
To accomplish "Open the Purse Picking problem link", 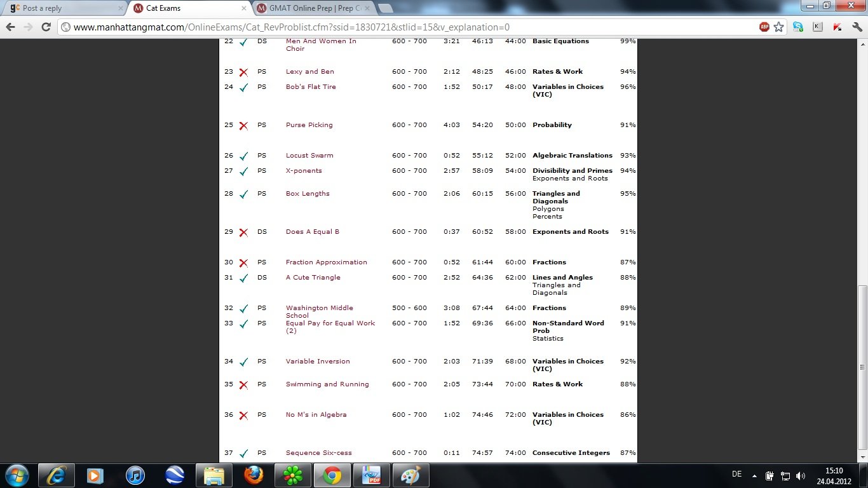I will (309, 125).
